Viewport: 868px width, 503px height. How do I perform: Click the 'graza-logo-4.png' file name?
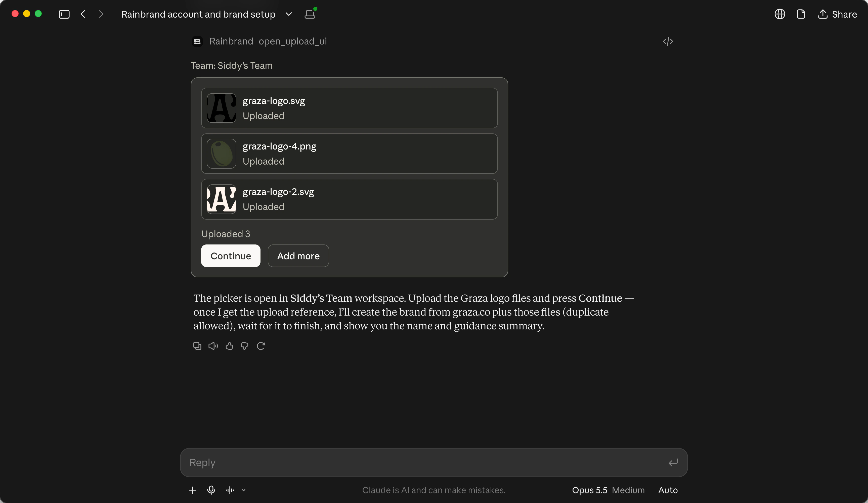point(279,146)
